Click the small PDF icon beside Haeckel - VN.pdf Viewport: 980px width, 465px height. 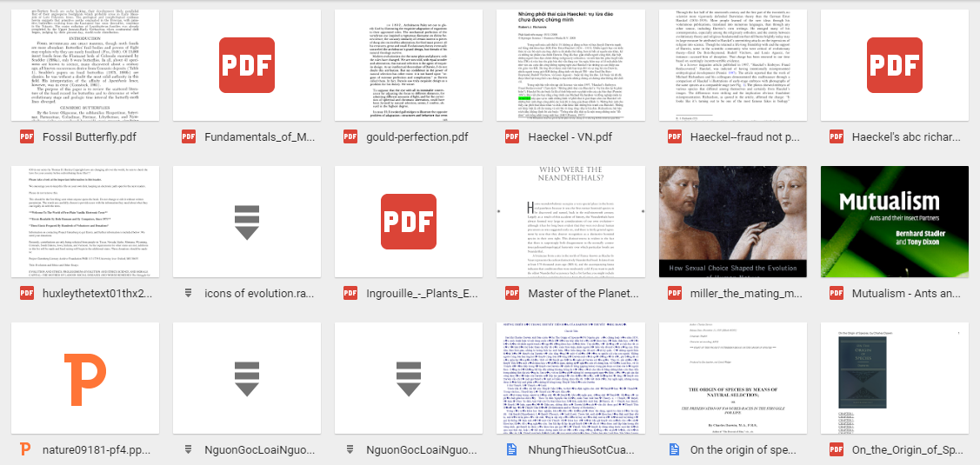[x=513, y=136]
